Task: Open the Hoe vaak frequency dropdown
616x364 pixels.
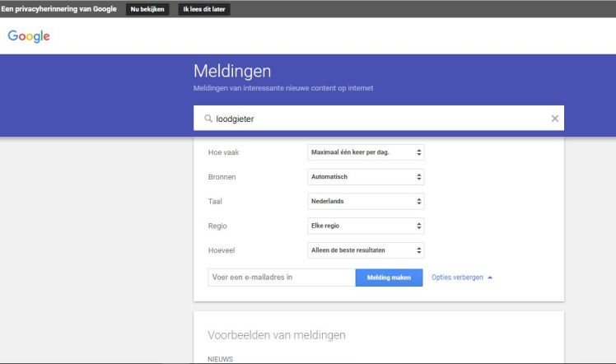Action: pos(365,152)
